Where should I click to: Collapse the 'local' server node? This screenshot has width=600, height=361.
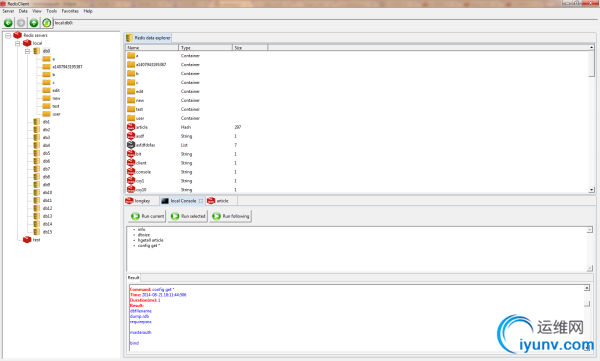[18, 43]
